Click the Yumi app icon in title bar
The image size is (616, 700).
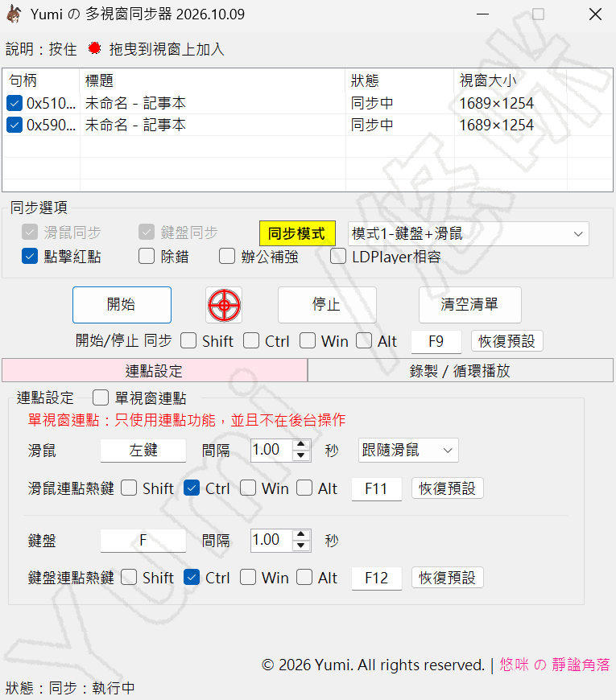point(14,14)
